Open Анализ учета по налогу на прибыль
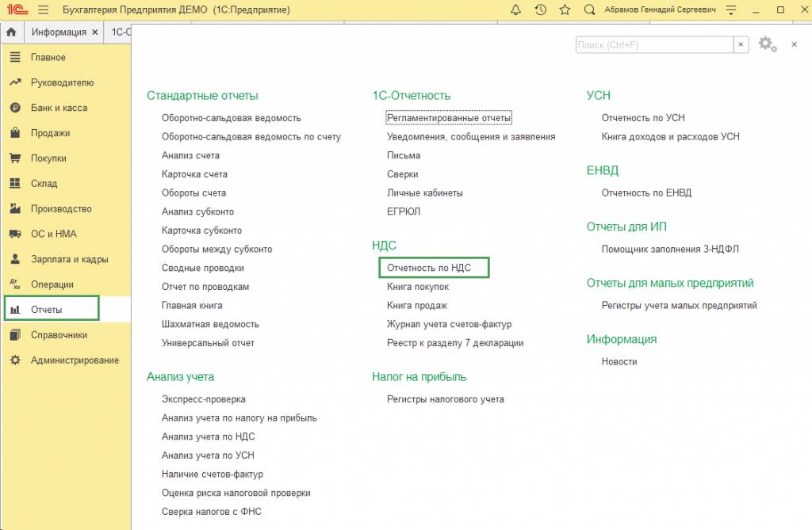812x530 pixels. 239,418
